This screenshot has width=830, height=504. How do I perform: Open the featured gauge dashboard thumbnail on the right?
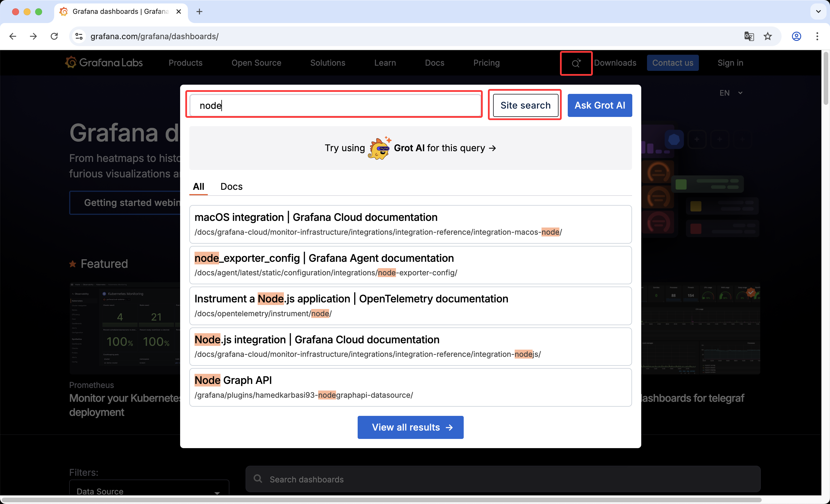(701, 328)
